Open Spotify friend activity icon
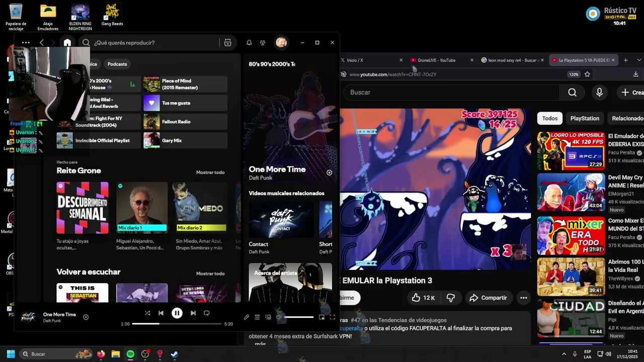The height and width of the screenshot is (362, 644). tap(263, 43)
